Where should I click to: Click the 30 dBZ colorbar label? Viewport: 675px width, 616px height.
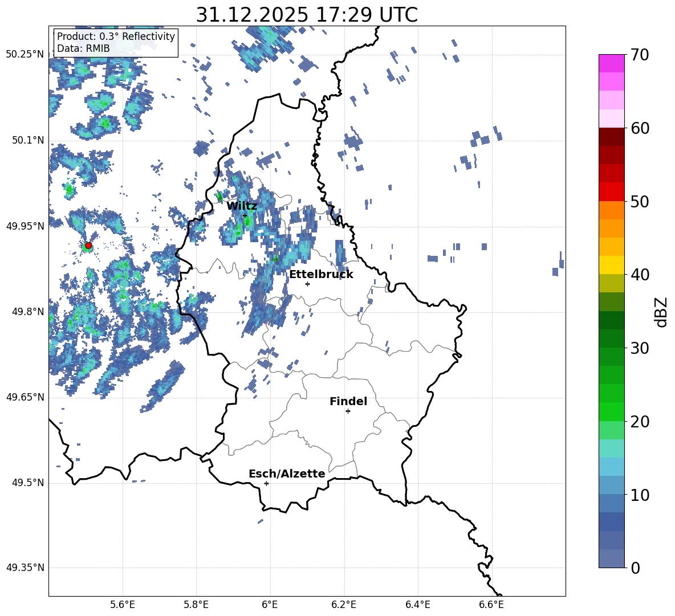[639, 348]
